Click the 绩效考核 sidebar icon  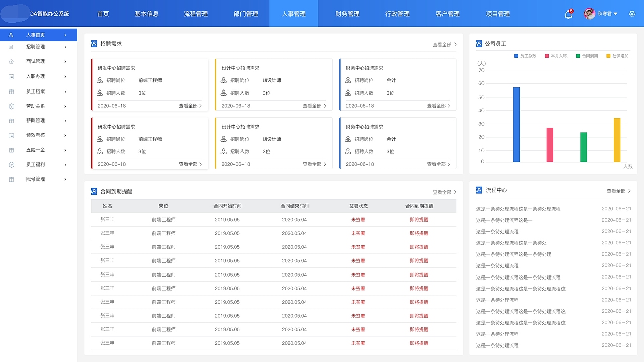pos(11,135)
